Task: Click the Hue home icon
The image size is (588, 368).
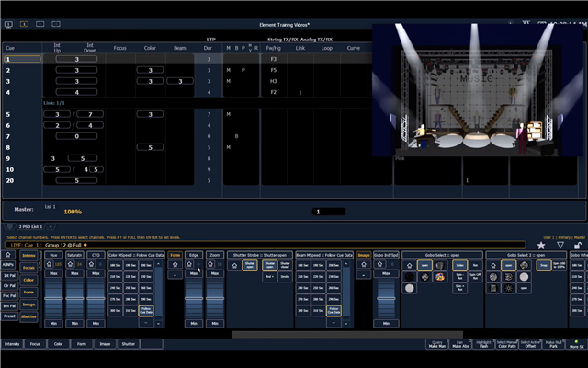Action: 49,264
